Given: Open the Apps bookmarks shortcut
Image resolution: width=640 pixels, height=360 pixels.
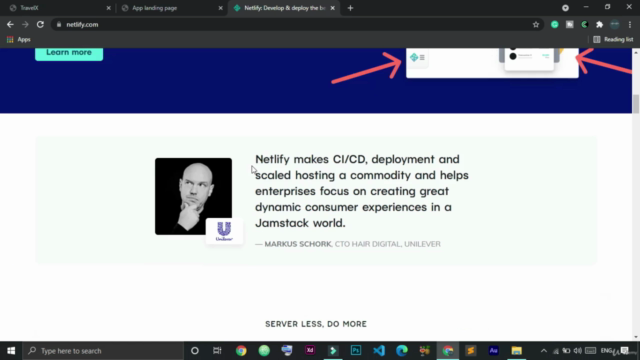Looking at the screenshot, I should (x=19, y=40).
